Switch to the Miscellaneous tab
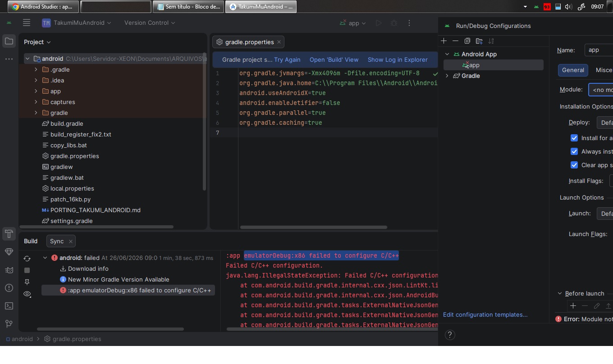 coord(604,70)
